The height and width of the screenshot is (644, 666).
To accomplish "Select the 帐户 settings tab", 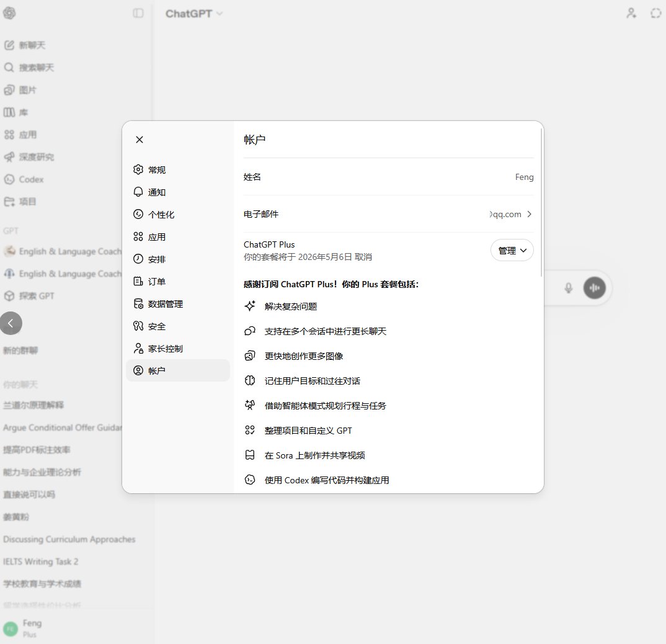I will click(x=178, y=370).
